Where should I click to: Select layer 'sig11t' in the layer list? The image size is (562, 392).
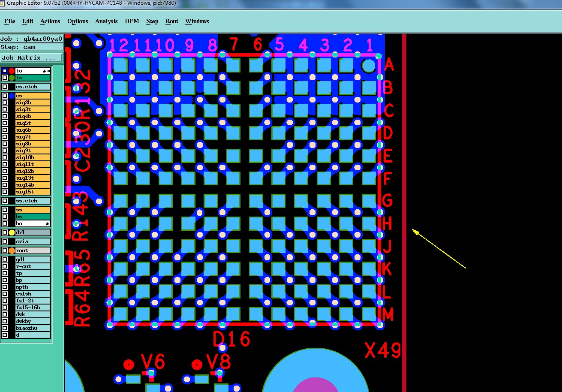coord(33,164)
